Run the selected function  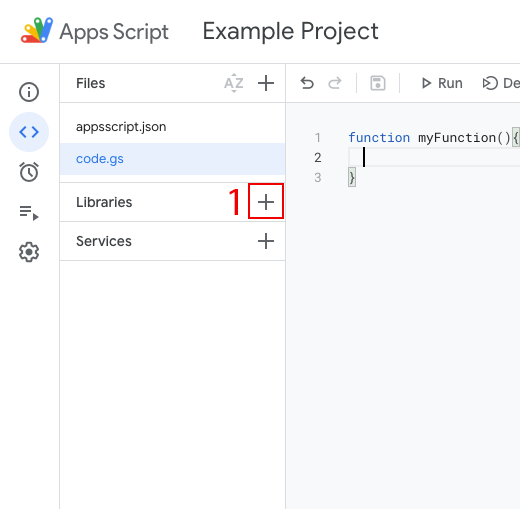(442, 83)
